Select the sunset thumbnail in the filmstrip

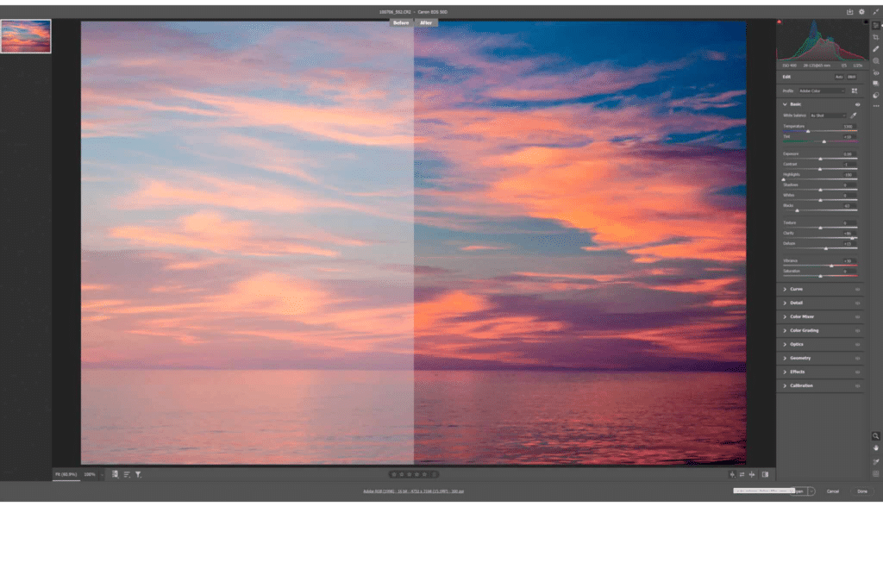(25, 35)
